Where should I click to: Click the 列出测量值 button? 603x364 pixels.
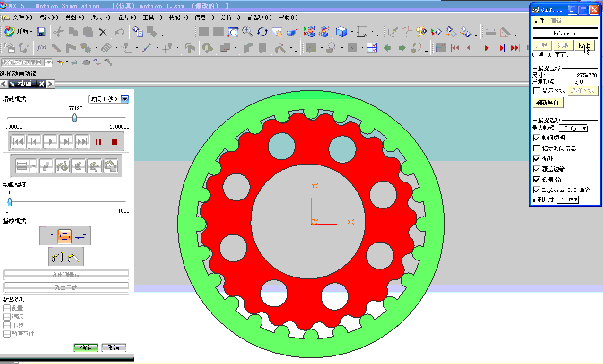(x=66, y=275)
